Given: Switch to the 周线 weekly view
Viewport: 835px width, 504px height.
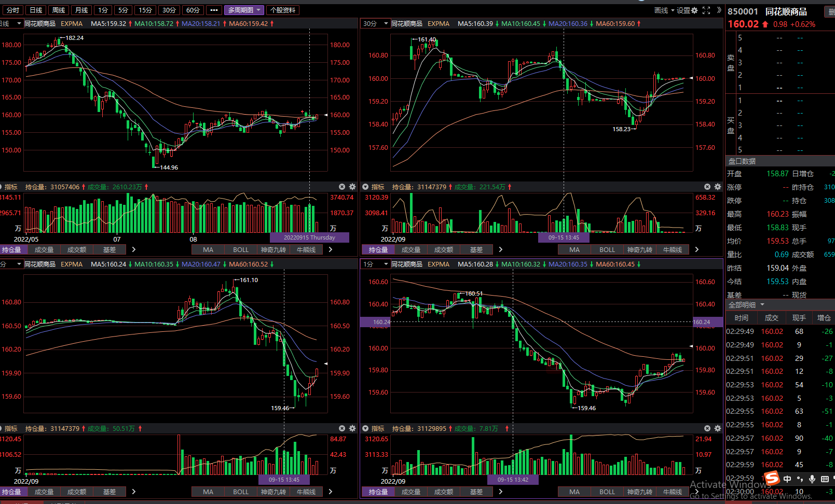Looking at the screenshot, I should [x=59, y=10].
